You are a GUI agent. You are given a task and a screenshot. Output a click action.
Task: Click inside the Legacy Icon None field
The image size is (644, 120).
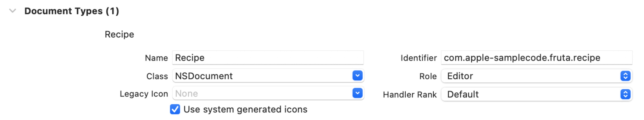tap(262, 93)
